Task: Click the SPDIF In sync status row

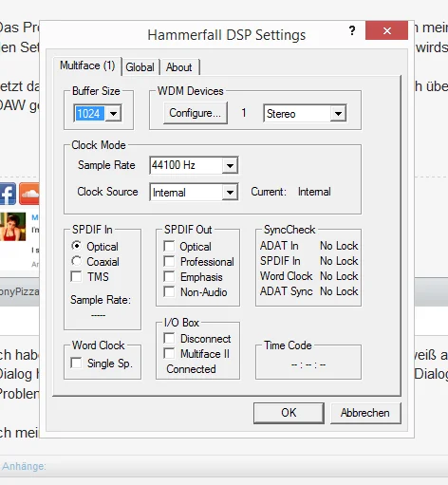Action: point(308,261)
